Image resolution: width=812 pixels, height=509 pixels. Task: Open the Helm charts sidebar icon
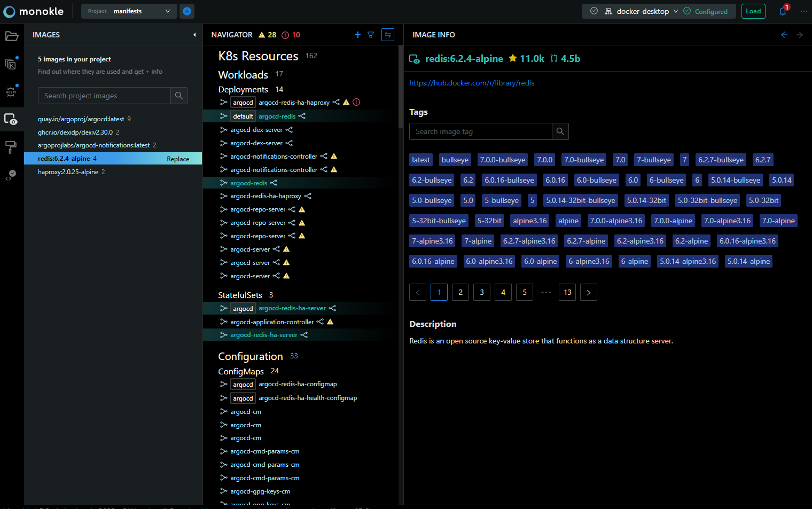[11, 91]
